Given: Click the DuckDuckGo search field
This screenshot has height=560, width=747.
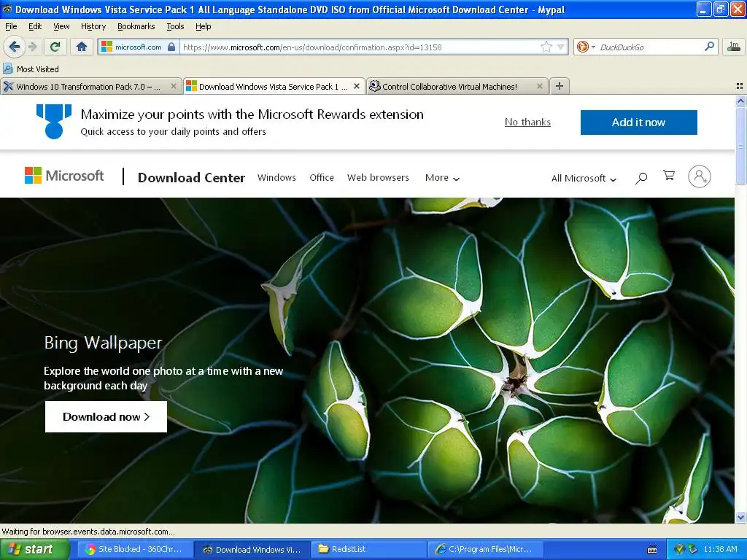Looking at the screenshot, I should [x=650, y=47].
